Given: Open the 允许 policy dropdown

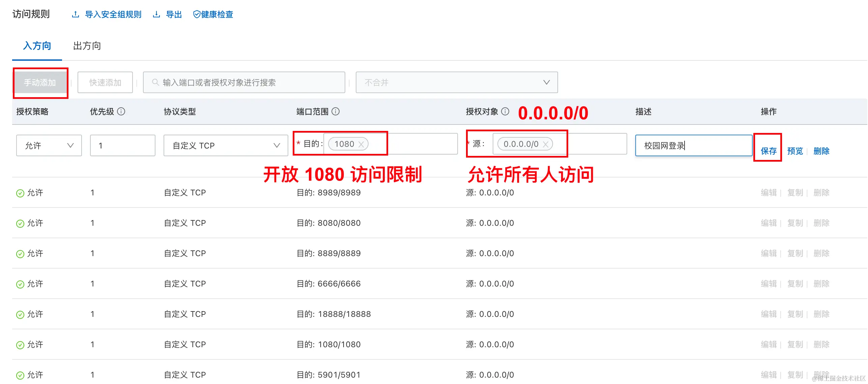Looking at the screenshot, I should [49, 145].
